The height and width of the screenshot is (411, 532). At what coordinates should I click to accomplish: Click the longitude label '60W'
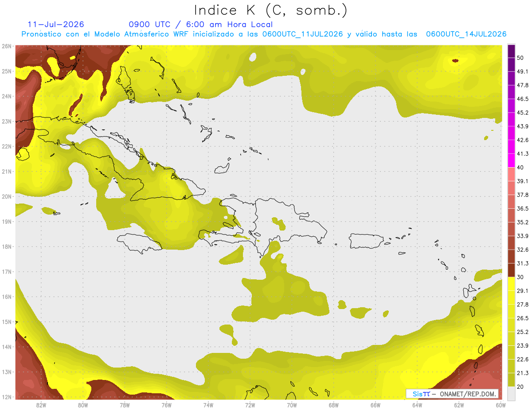(501, 405)
